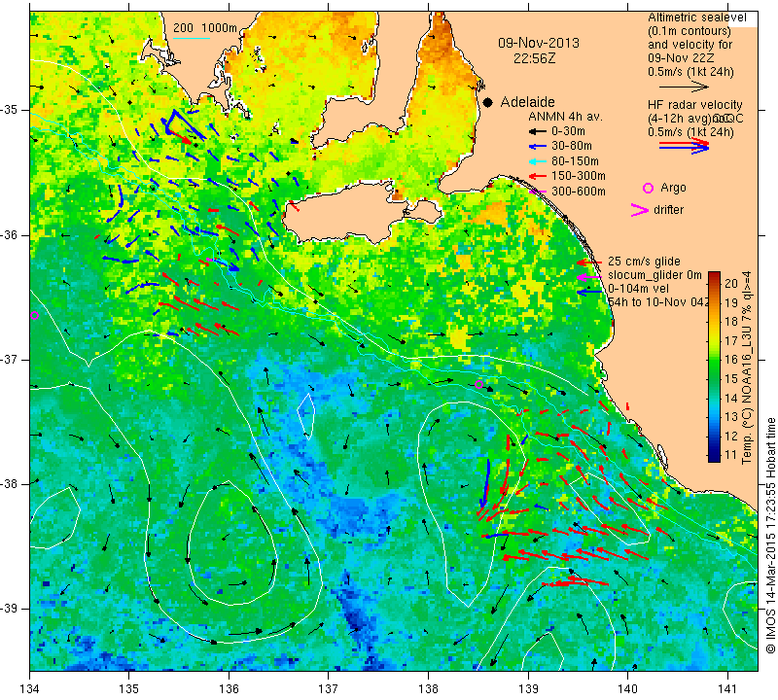The width and height of the screenshot is (778, 700).
Task: Click the Adelaide text label
Action: tap(527, 102)
